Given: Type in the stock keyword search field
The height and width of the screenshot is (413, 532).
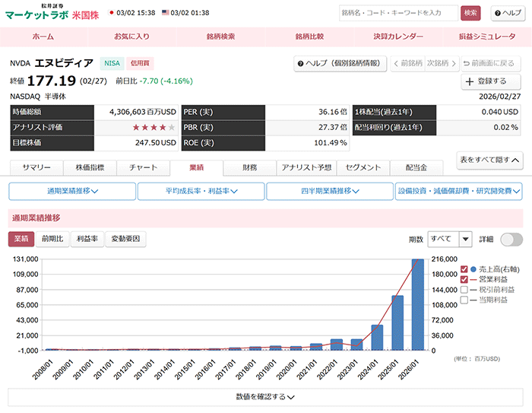Looking at the screenshot, I should tap(398, 13).
